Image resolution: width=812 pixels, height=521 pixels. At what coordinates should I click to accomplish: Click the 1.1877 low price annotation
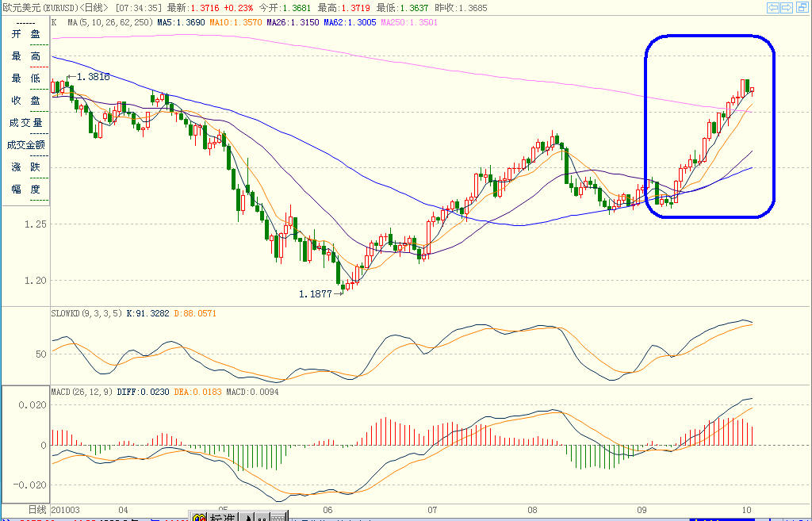(315, 294)
